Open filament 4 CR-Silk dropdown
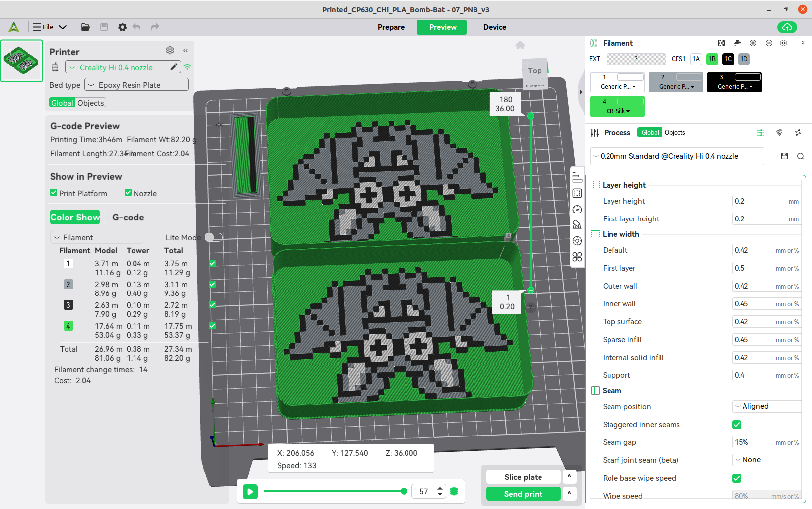This screenshot has height=509, width=812. tap(617, 111)
